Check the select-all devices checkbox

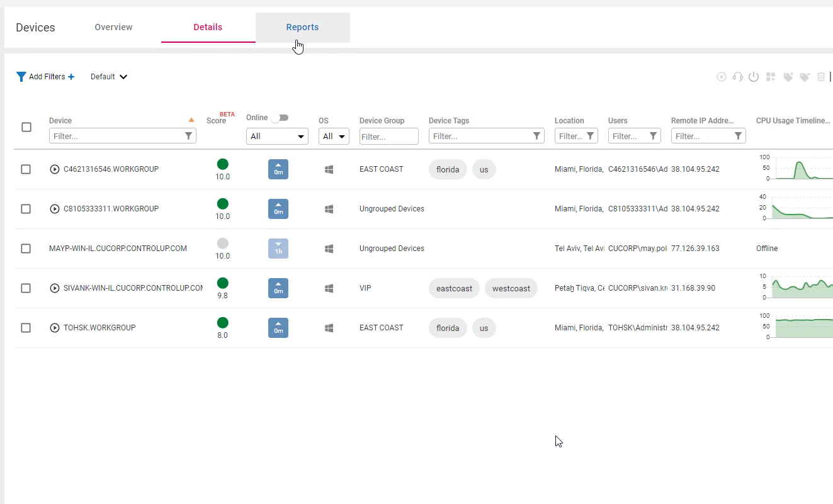coord(26,127)
